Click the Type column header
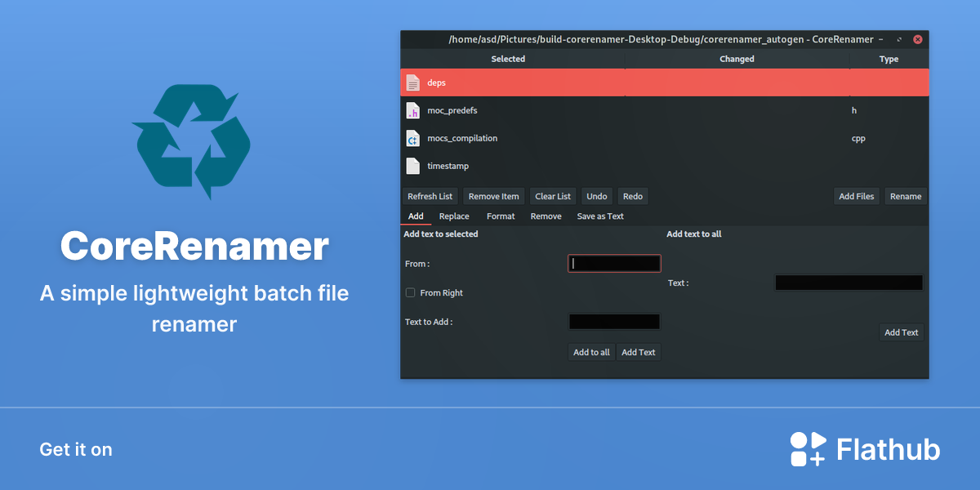This screenshot has width=980, height=490. (x=889, y=59)
